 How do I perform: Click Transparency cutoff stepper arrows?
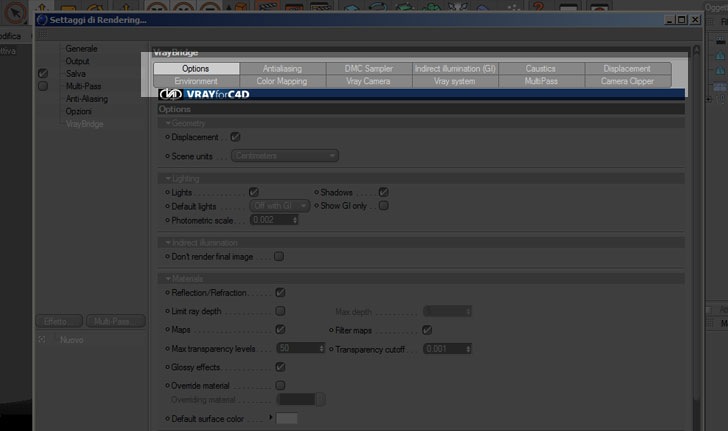(x=468, y=349)
